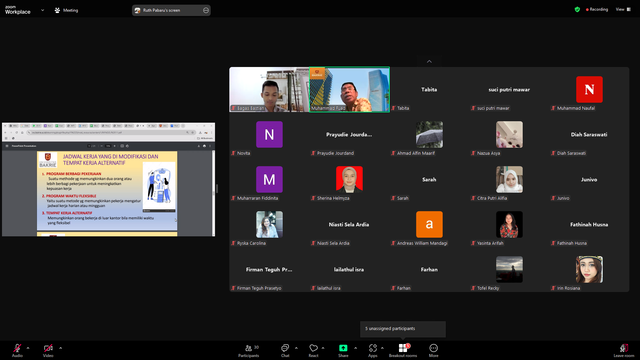The width and height of the screenshot is (640, 360).
Task: Click the Meeting item in the top bar
Action: tap(67, 10)
